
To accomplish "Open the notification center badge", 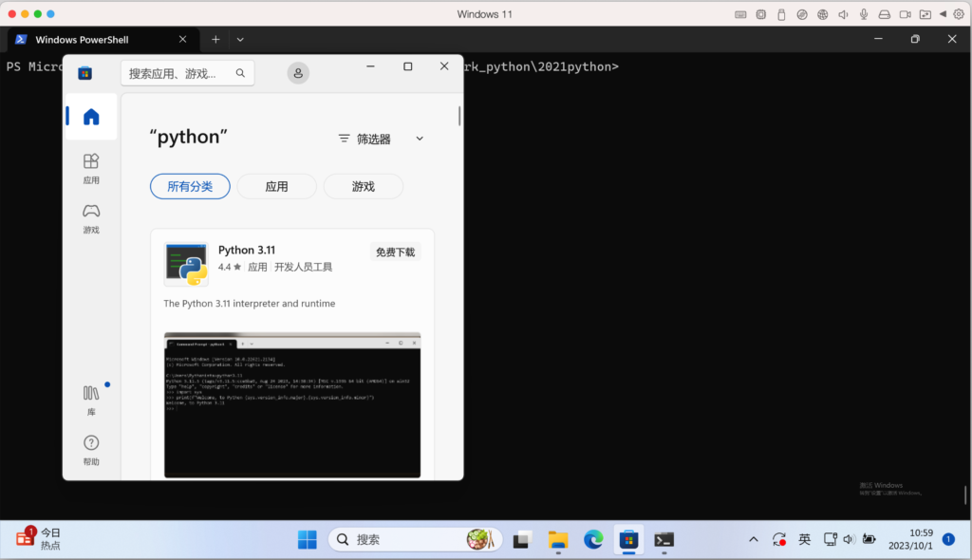I will point(948,539).
